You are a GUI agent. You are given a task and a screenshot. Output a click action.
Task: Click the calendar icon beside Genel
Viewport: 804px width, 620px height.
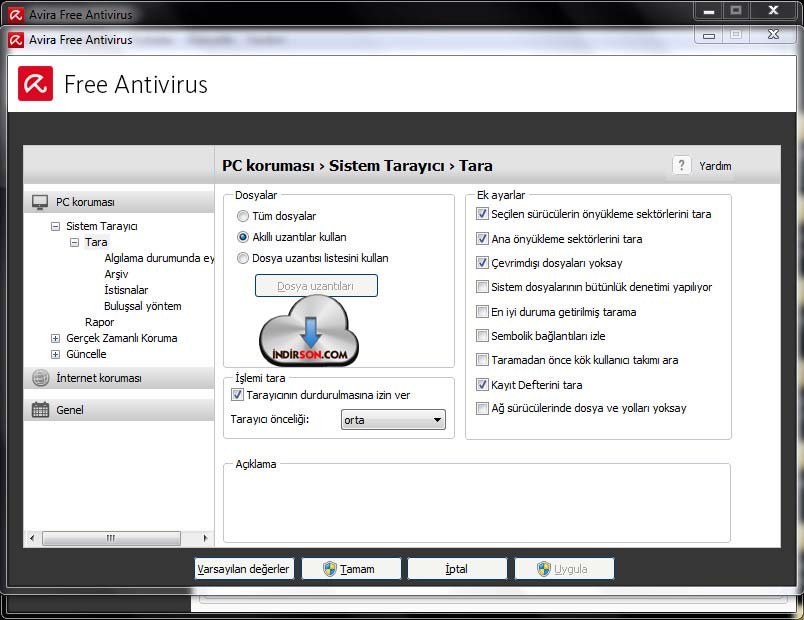[41, 410]
